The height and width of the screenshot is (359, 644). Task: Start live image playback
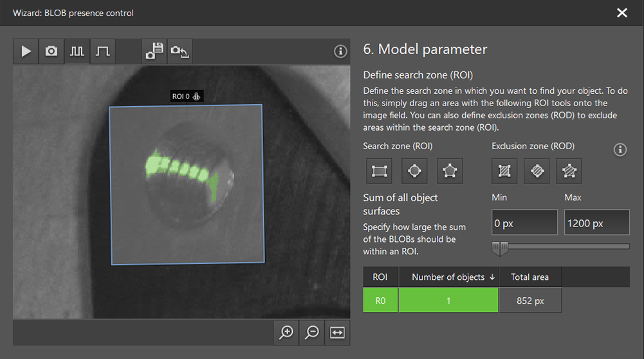coord(26,51)
